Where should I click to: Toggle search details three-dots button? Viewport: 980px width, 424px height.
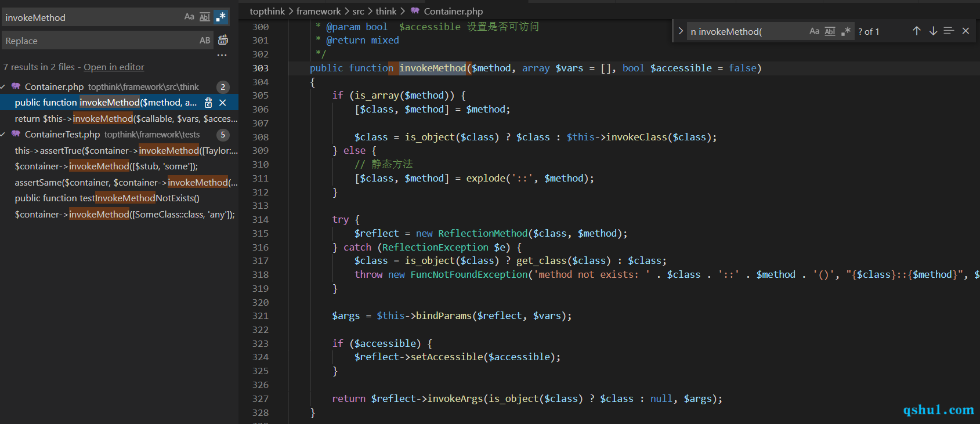pos(222,56)
